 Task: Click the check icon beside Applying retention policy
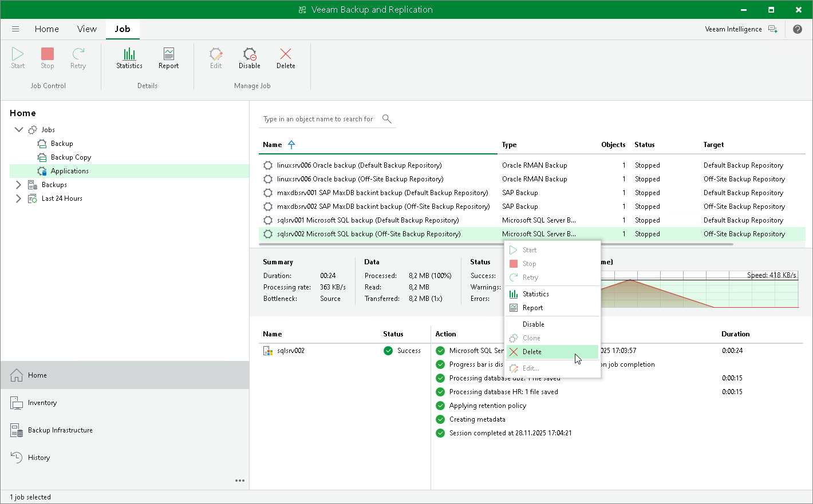pyautogui.click(x=440, y=406)
